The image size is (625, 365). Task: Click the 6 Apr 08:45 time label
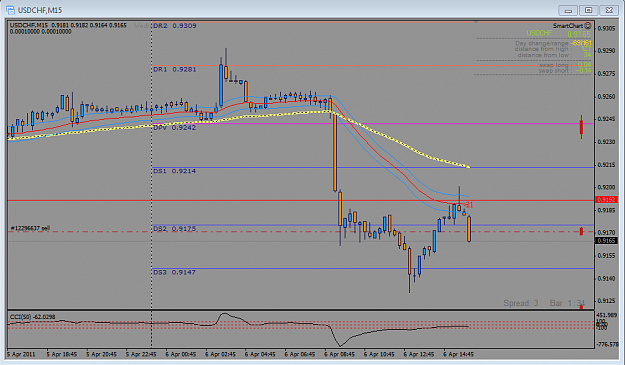click(x=339, y=354)
